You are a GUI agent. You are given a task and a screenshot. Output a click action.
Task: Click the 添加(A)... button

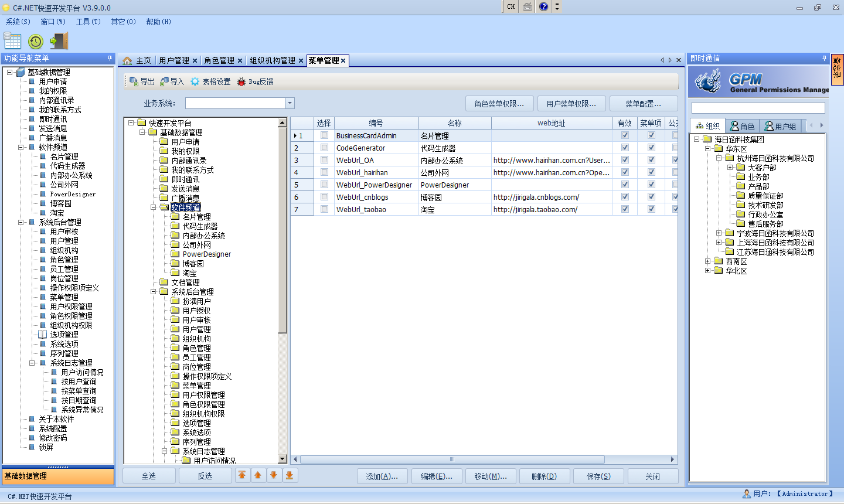pos(382,476)
